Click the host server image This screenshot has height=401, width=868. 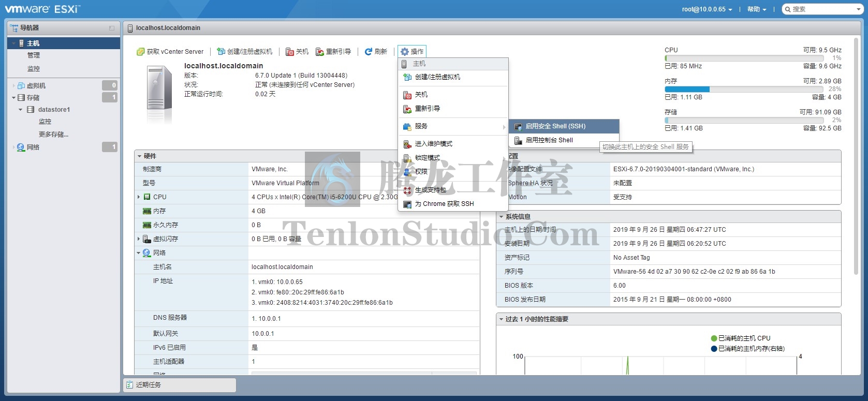[x=158, y=94]
